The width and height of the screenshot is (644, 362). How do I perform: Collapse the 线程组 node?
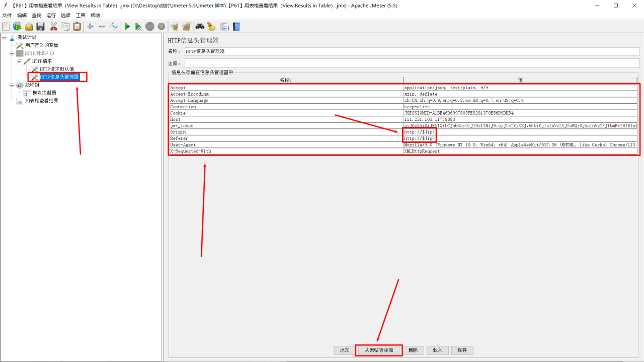click(x=12, y=86)
